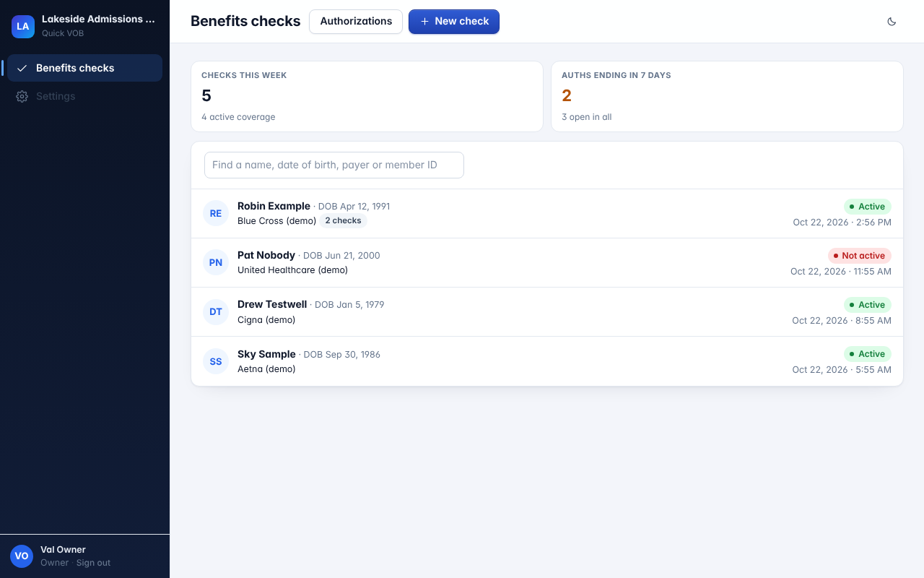
Task: Click Drew Testwell's Active status badge
Action: tap(868, 305)
